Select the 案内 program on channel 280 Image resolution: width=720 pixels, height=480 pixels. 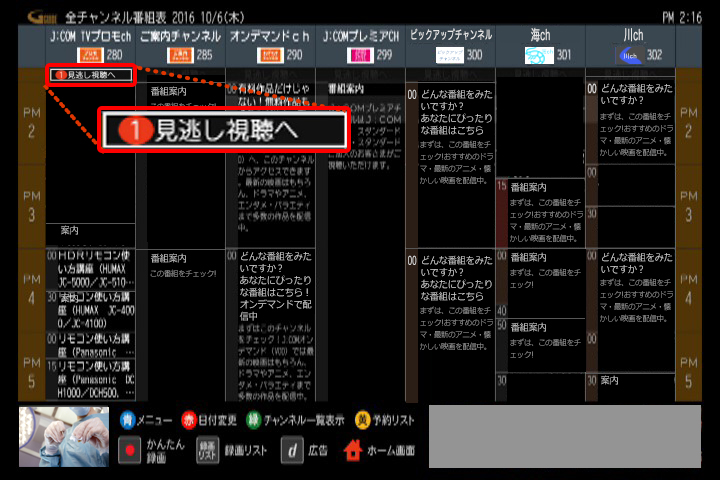pos(90,235)
